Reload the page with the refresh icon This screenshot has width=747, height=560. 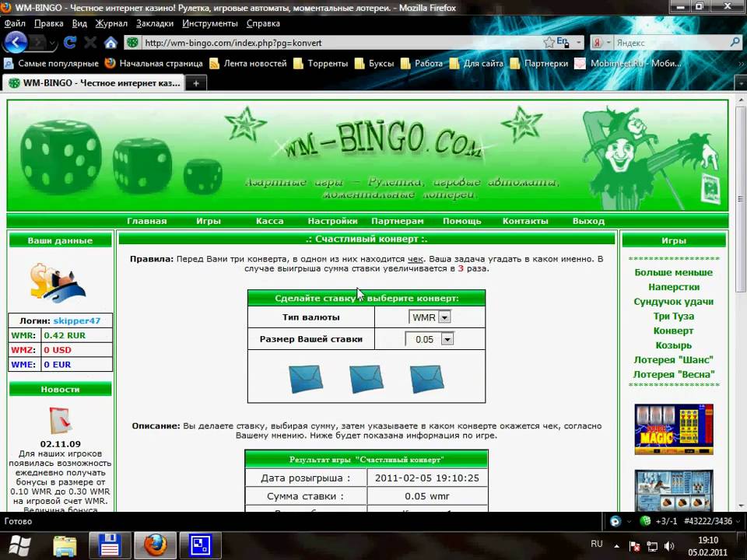[x=69, y=43]
